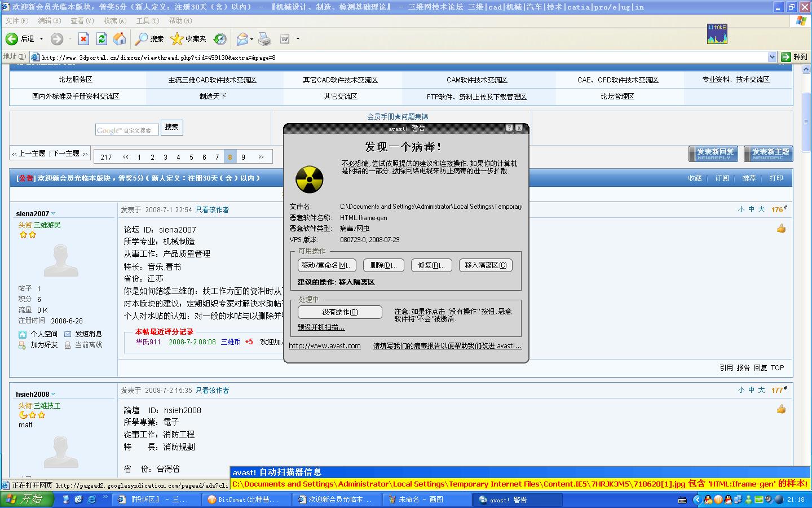Click the 搜索 button next to Google search box
812x508 pixels.
coord(172,128)
